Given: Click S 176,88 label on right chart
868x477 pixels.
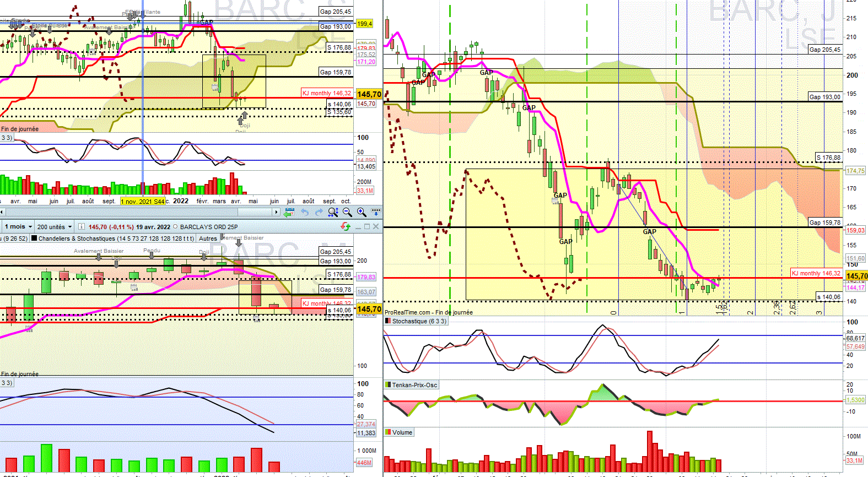Looking at the screenshot, I should pyautogui.click(x=829, y=158).
